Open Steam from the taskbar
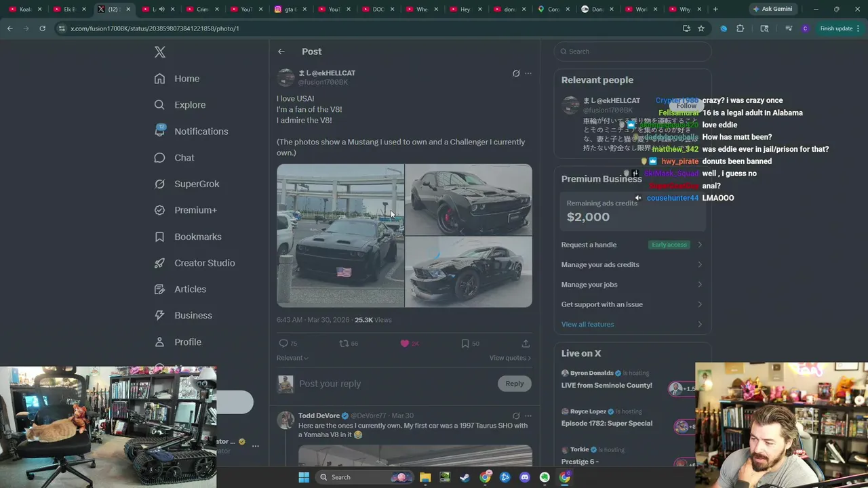 pos(465,477)
